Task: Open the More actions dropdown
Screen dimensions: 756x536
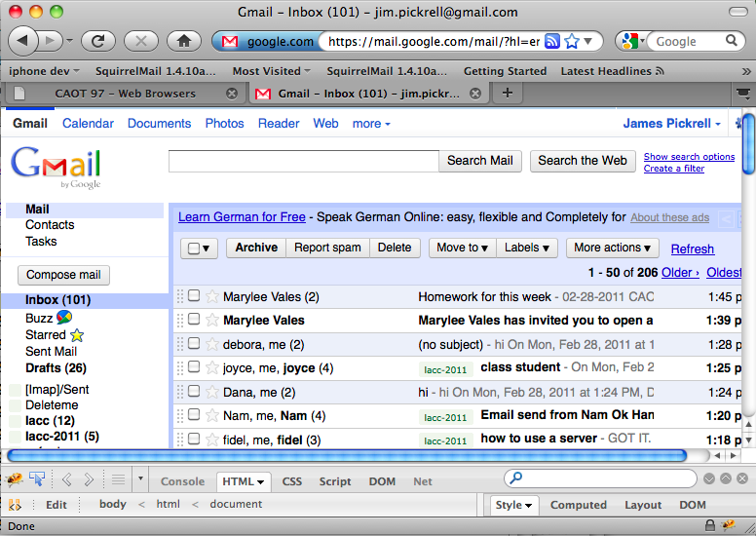Action: point(613,248)
